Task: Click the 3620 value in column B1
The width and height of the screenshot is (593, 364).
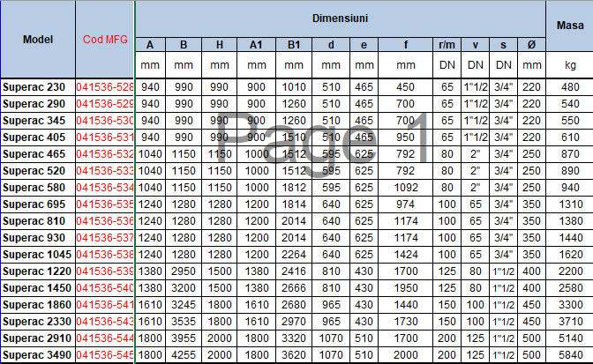Action: click(x=293, y=354)
